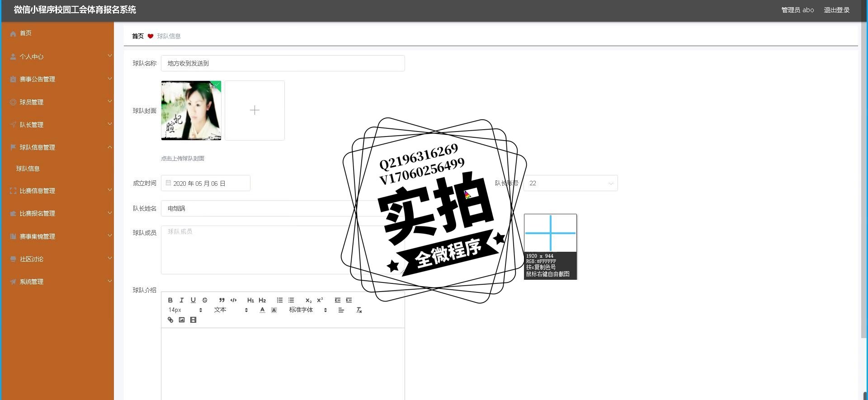Image resolution: width=868 pixels, height=400 pixels.
Task: Toggle strikethrough formatting in editor
Action: click(205, 300)
